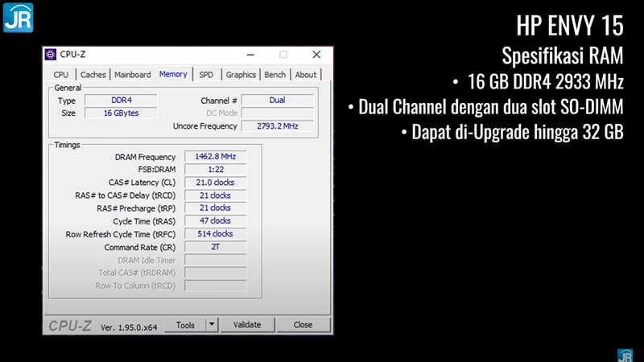The height and width of the screenshot is (362, 644).
Task: Click the CPU-Z app icon in title bar
Action: click(51, 54)
